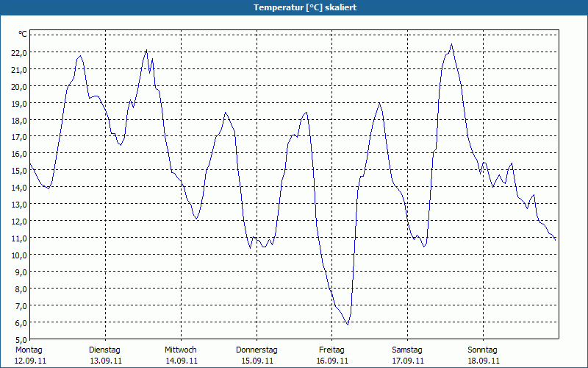Image resolution: width=588 pixels, height=368 pixels.
Task: Click the curve's starting point at Montag
Action: pos(30,163)
